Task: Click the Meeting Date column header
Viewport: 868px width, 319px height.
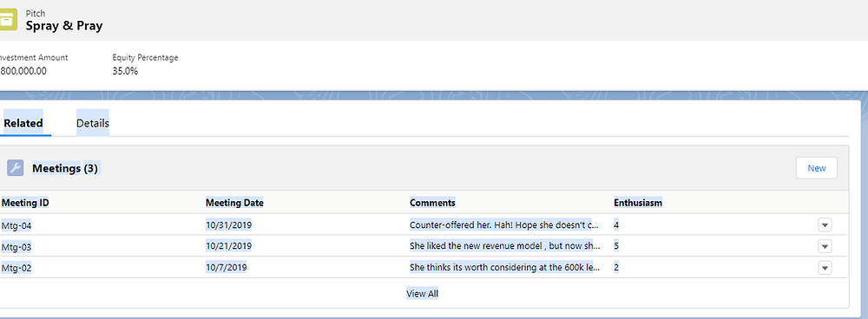Action: [x=234, y=203]
